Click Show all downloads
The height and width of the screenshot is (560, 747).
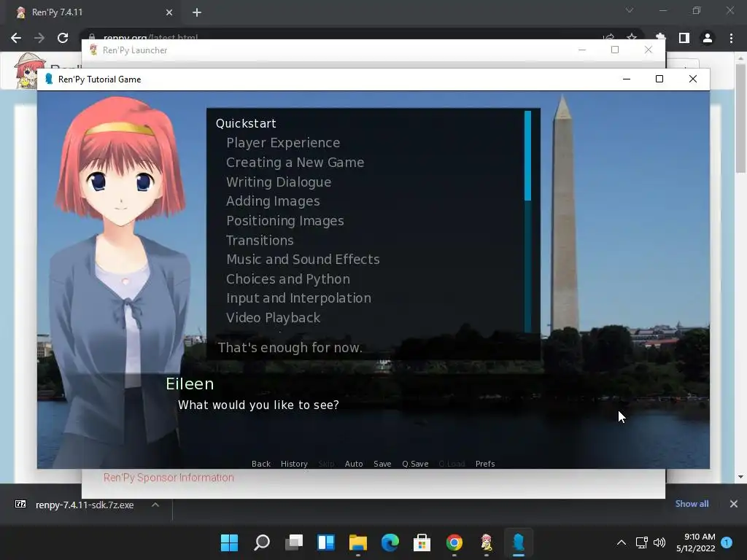[x=692, y=504]
